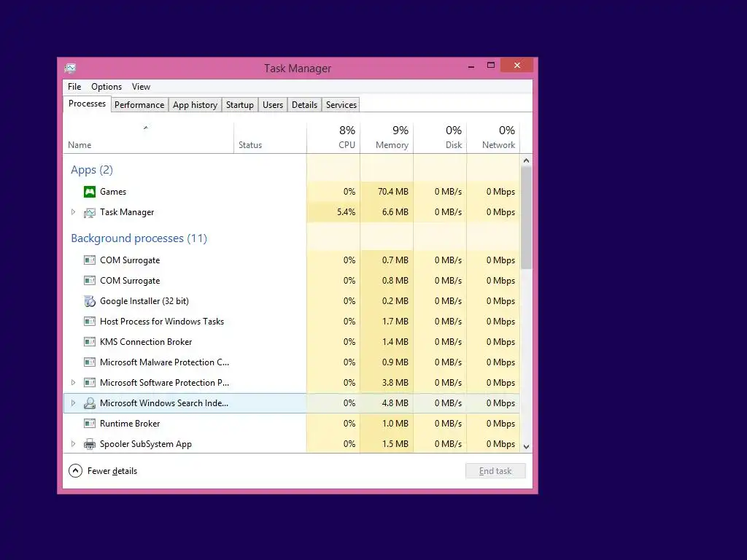Select the Games app icon
The image size is (747, 560).
tap(90, 192)
